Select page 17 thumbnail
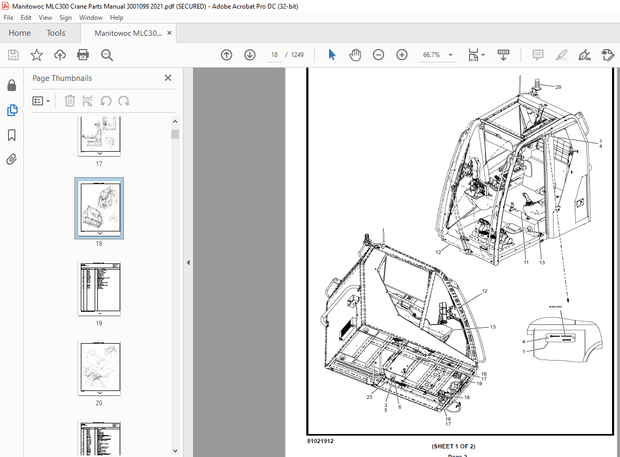The image size is (620, 457). [99, 136]
